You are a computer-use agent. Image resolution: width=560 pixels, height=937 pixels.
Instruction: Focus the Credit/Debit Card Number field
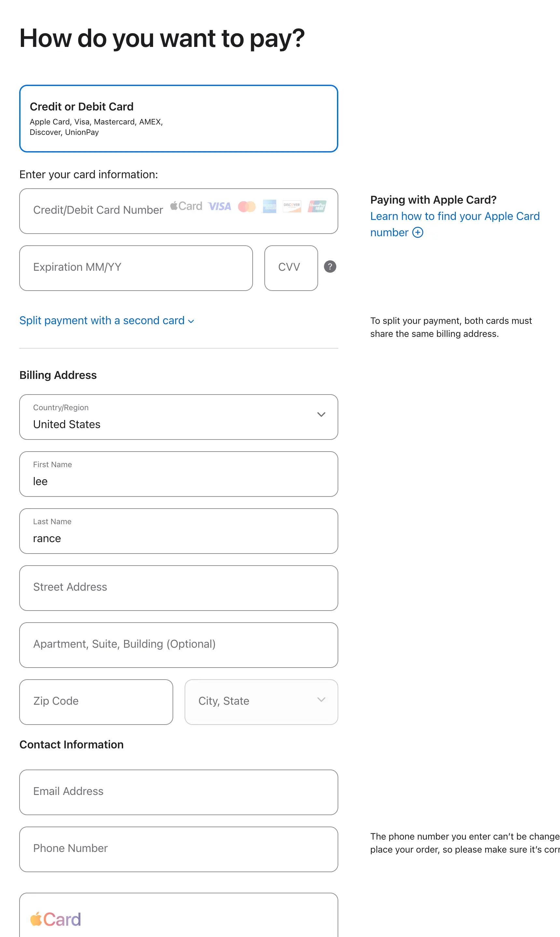98,210
